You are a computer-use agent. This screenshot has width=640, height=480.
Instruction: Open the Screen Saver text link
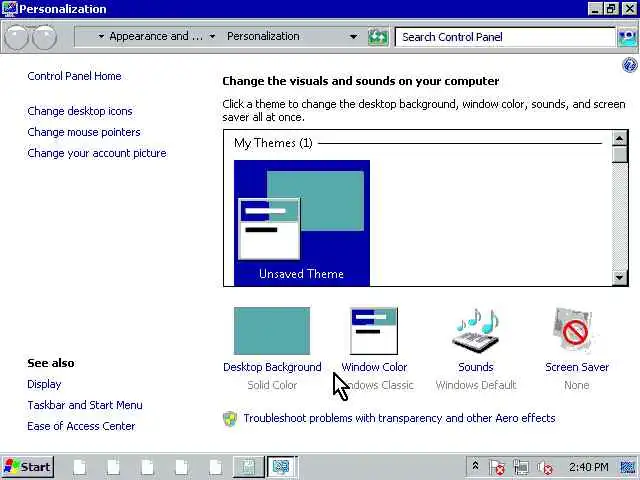(x=577, y=367)
